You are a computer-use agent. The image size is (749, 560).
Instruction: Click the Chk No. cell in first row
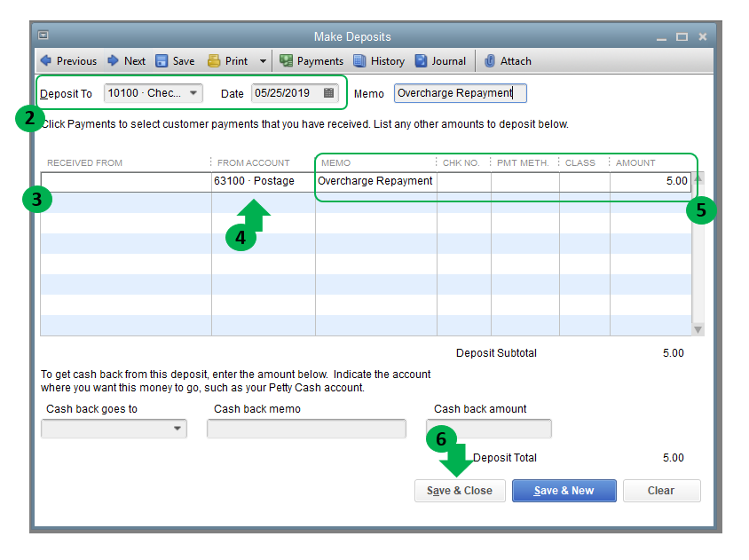(x=464, y=182)
